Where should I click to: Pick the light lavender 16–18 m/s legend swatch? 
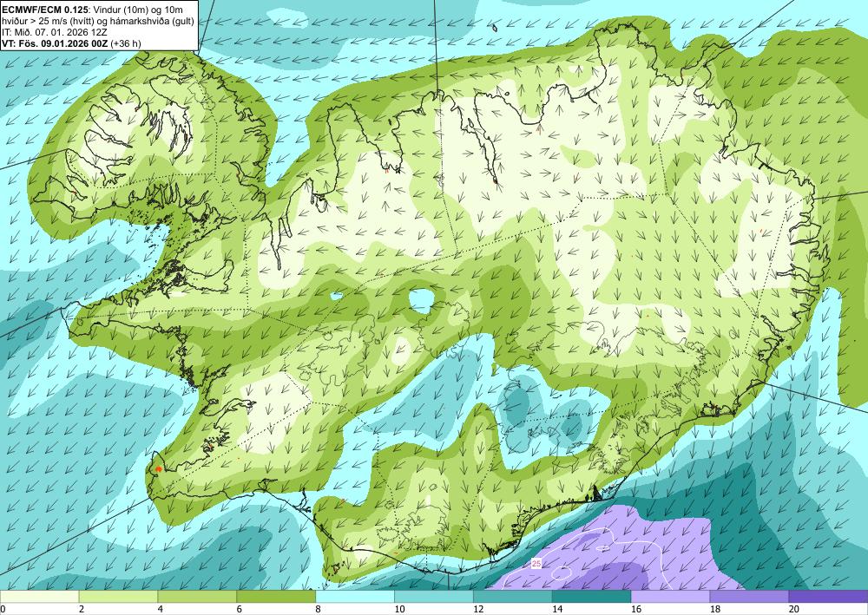[x=670, y=596]
